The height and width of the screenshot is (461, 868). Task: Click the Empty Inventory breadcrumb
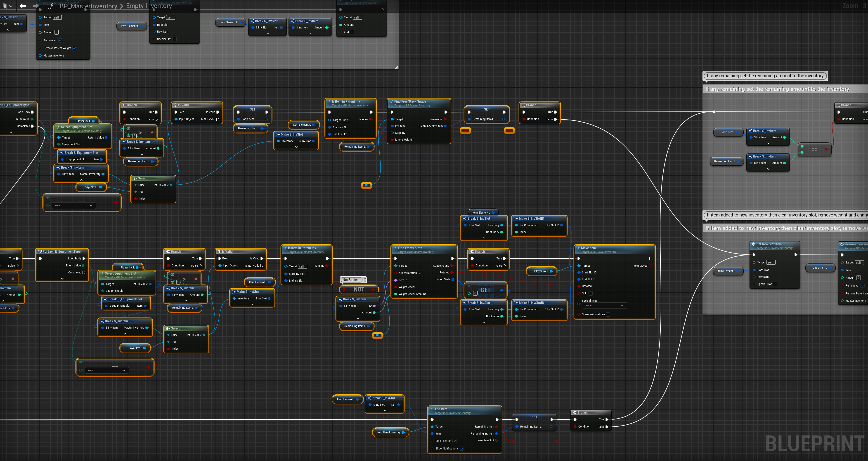149,6
